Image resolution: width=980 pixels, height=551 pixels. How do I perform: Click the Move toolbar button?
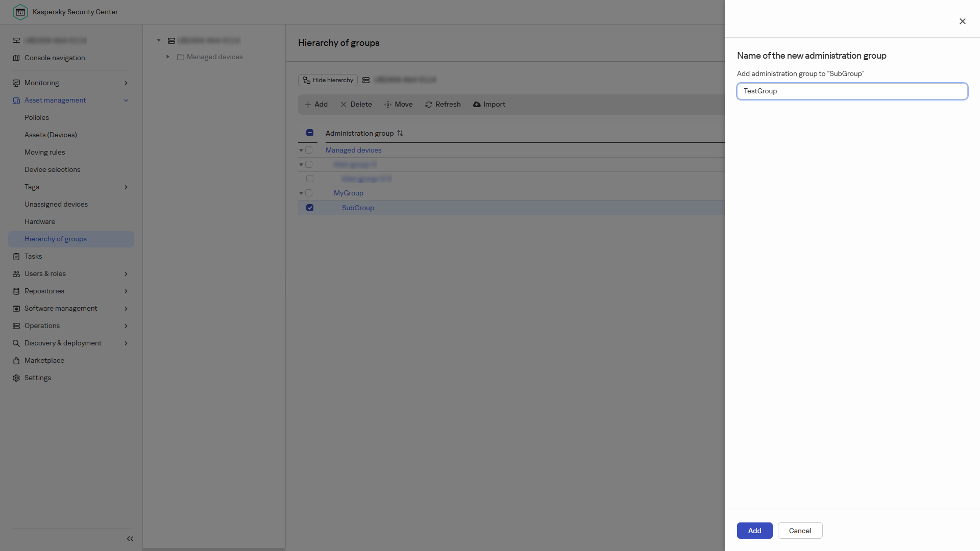click(399, 105)
